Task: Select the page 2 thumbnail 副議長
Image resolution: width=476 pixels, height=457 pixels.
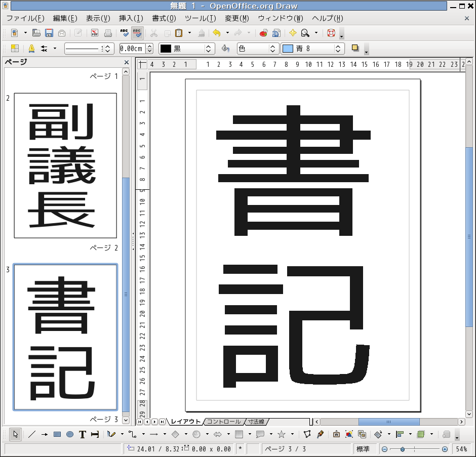Action: (x=65, y=165)
